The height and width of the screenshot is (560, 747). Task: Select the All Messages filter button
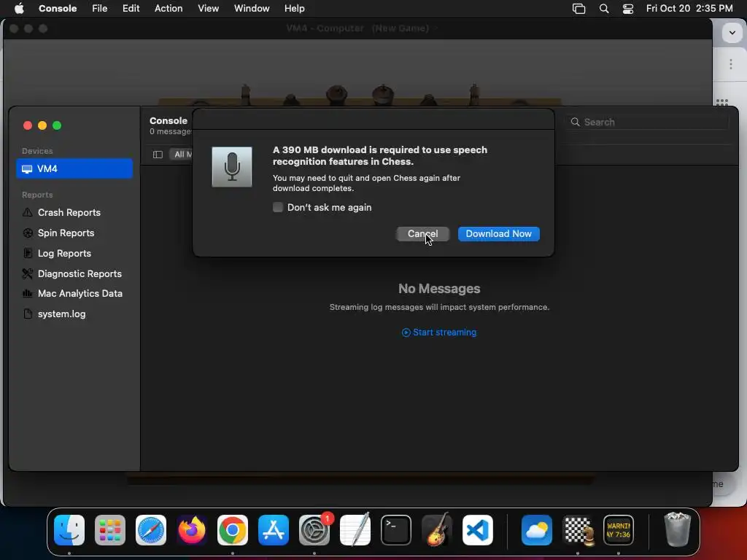point(182,155)
